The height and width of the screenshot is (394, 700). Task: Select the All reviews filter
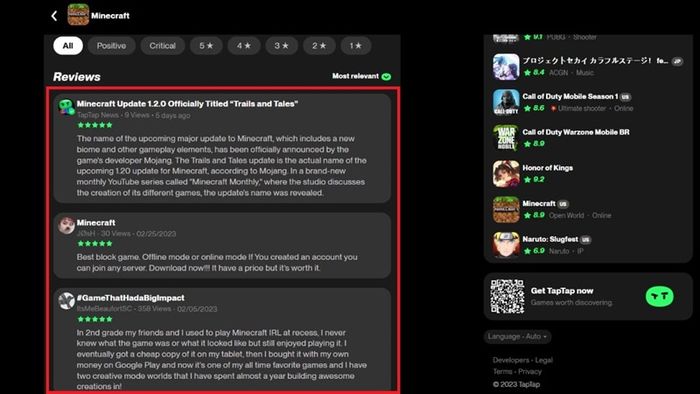[68, 46]
